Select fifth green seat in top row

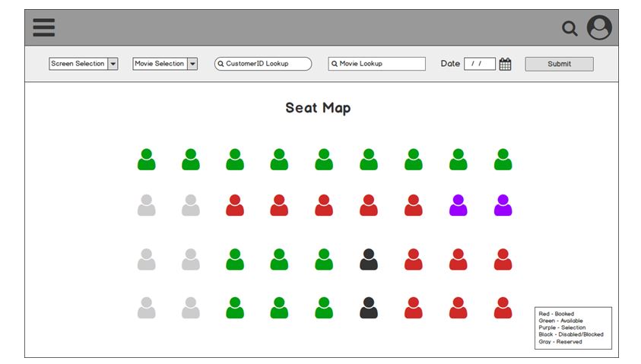tap(324, 160)
